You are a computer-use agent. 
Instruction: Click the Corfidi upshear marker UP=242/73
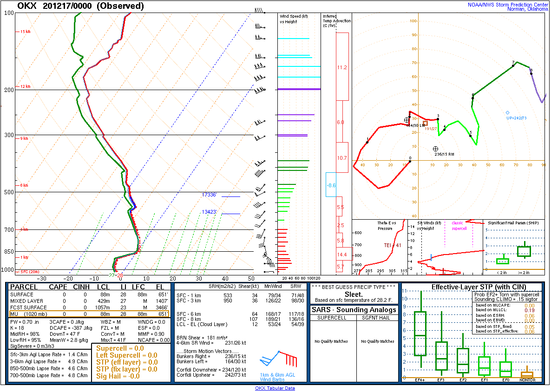pyautogui.click(x=507, y=113)
